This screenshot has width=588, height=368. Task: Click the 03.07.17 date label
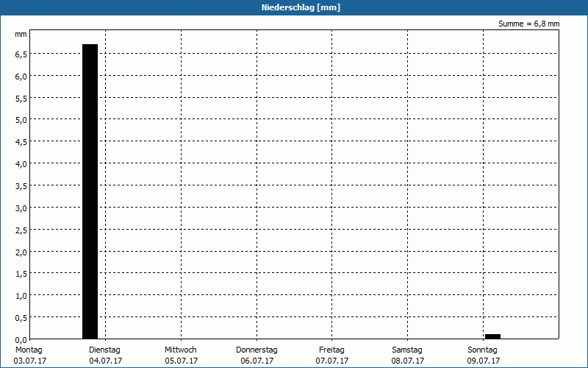tap(30, 361)
